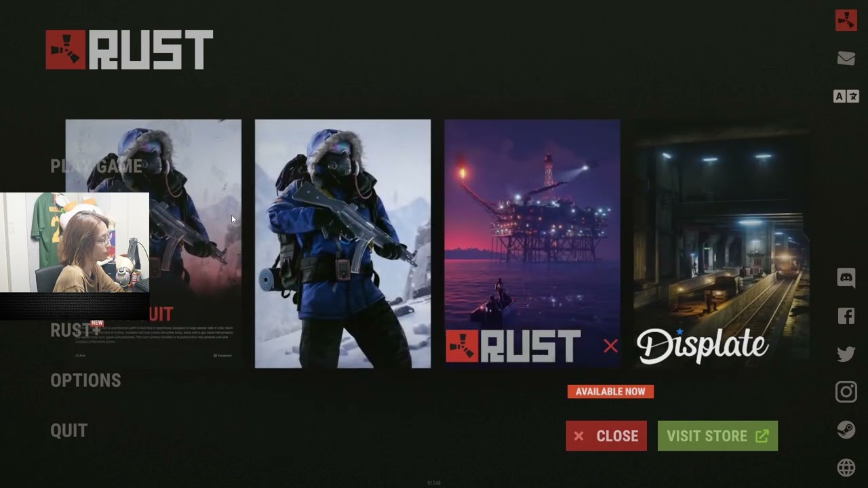Click the RUST logo in the top-left corner
The height and width of the screenshot is (488, 868).
[x=130, y=49]
